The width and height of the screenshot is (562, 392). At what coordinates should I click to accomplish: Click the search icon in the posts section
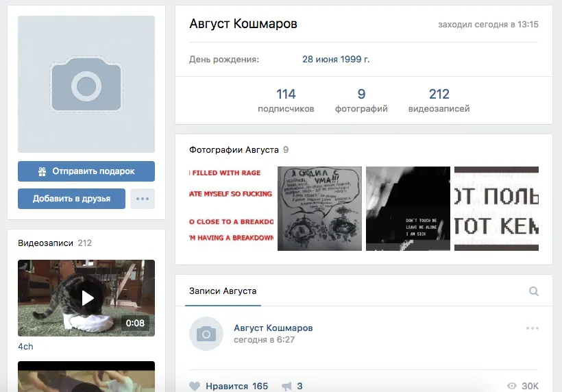point(534,291)
